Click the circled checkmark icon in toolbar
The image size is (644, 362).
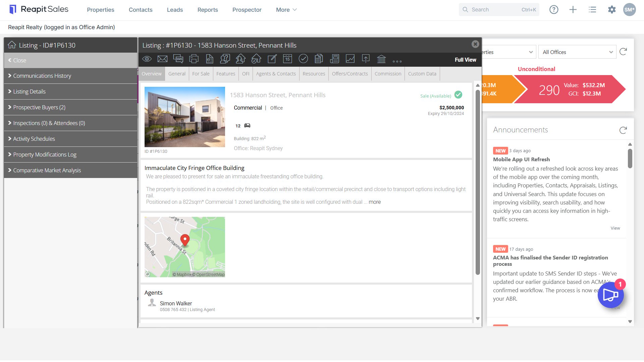coord(303,59)
